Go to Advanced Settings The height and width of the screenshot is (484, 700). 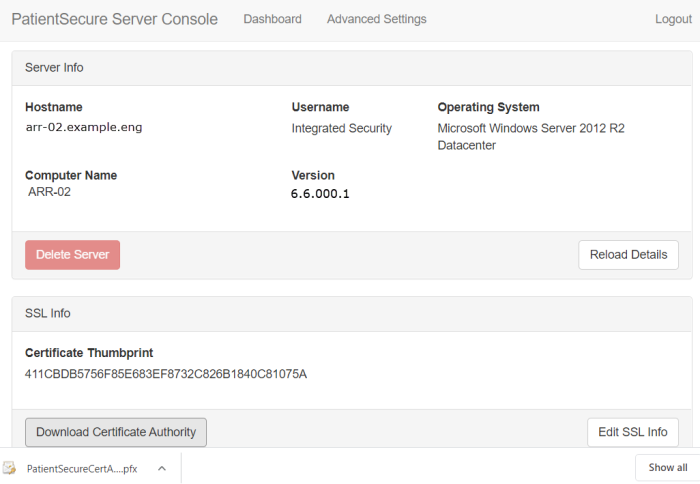376,19
